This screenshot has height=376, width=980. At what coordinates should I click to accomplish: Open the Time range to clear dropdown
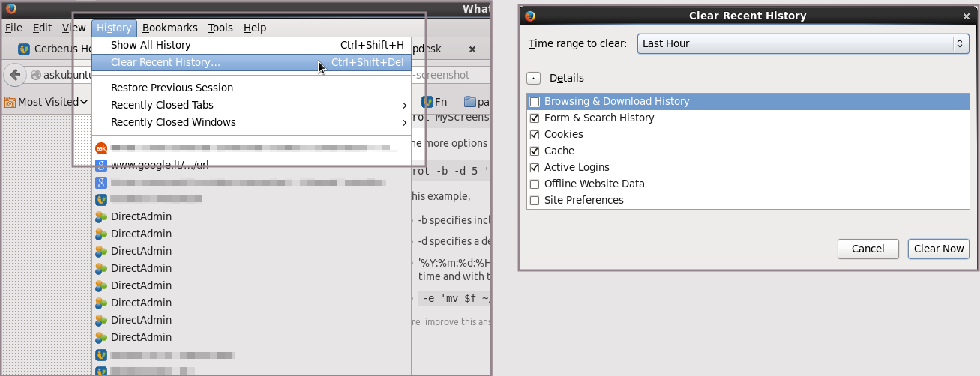click(803, 43)
